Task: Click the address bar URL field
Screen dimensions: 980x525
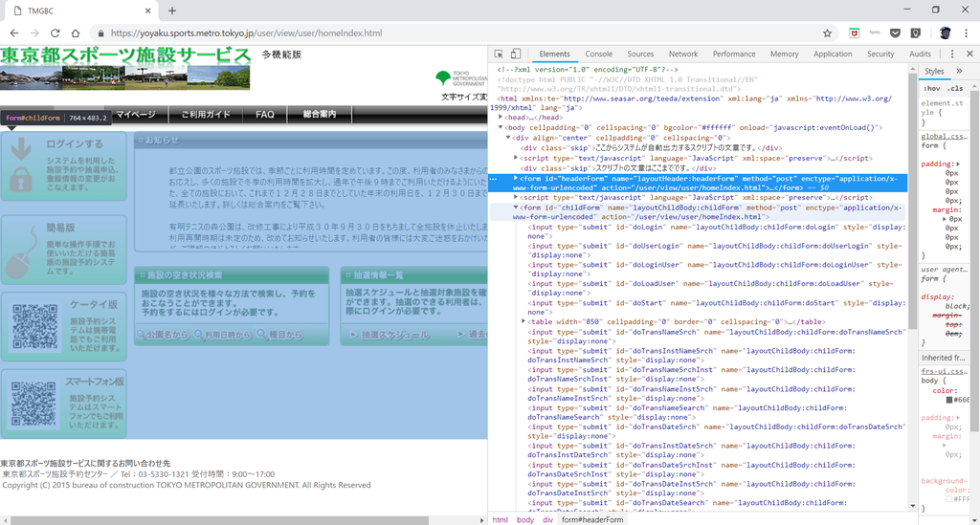Action: 462,33
